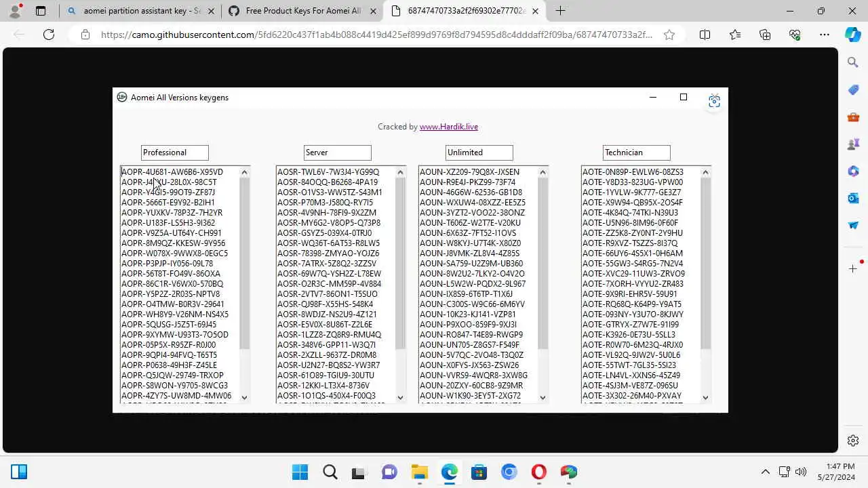The image size is (868, 488).
Task: Open the sidebar Outlook icon
Action: coord(853,198)
